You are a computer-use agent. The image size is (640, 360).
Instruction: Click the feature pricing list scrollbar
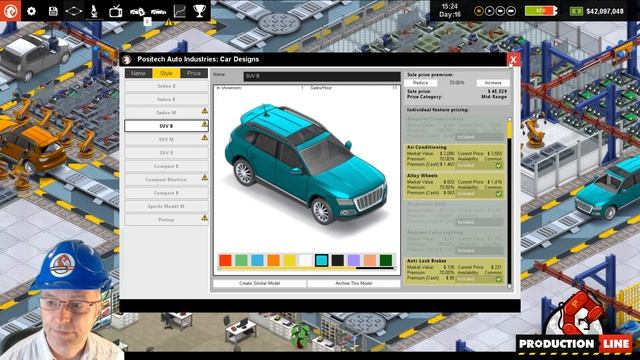[509, 203]
